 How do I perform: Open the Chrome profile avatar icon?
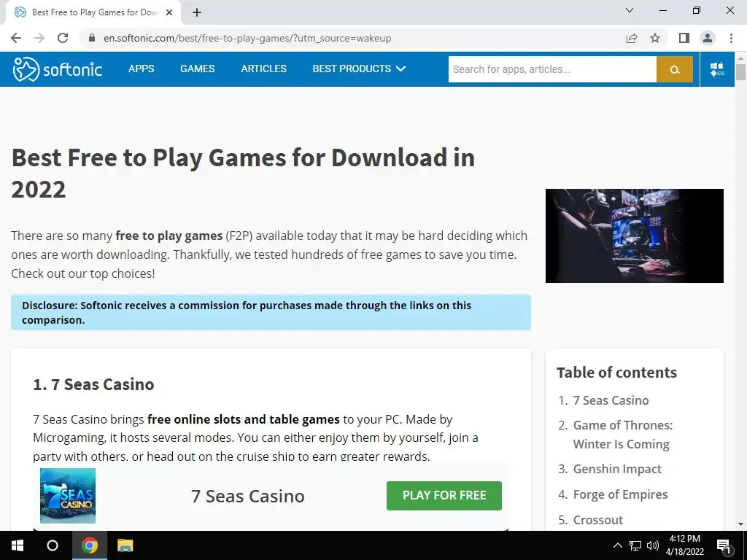coord(708,38)
